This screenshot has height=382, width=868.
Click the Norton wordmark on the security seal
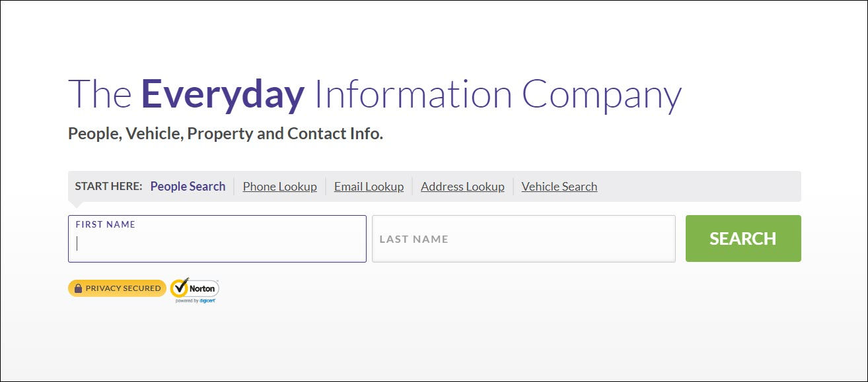(202, 289)
